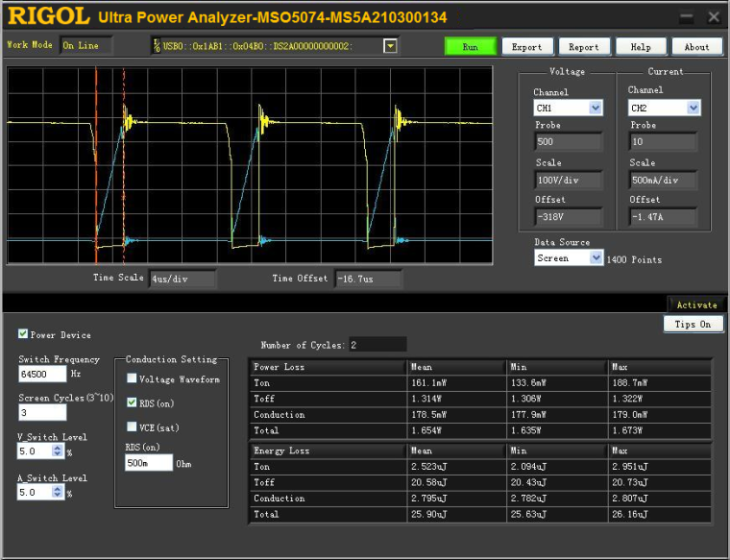Open the Current channel CH2 dropdown

(x=693, y=109)
